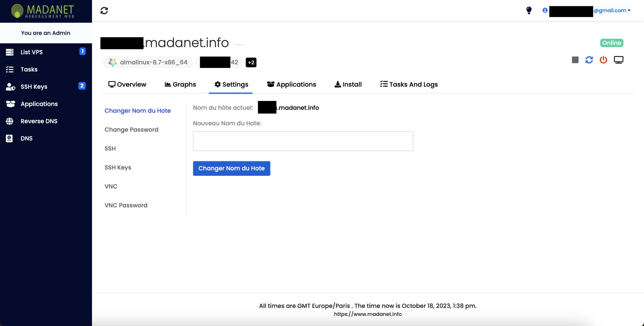
Task: Open List VPS in sidebar
Action: point(46,52)
